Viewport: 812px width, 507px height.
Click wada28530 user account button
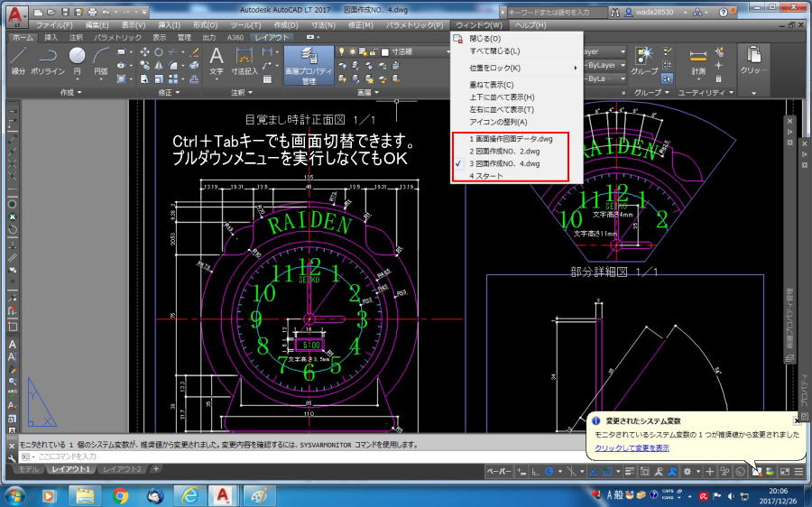click(x=656, y=12)
